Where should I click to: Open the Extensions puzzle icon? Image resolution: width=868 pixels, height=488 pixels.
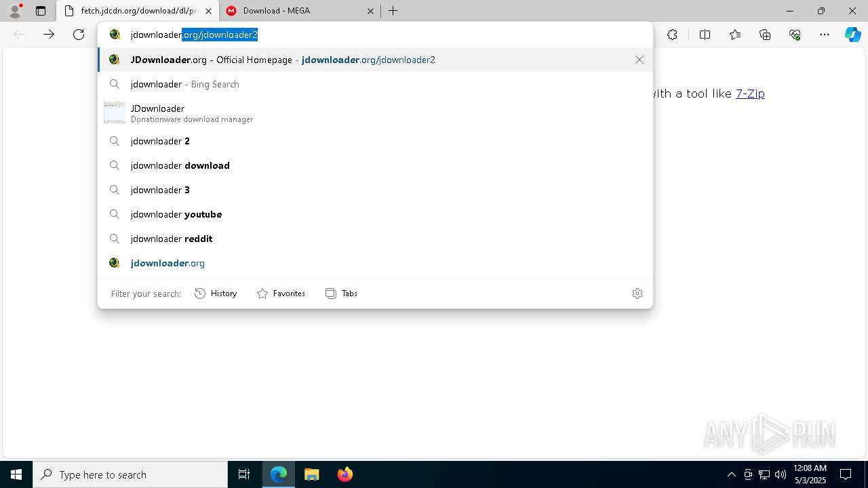coord(672,35)
